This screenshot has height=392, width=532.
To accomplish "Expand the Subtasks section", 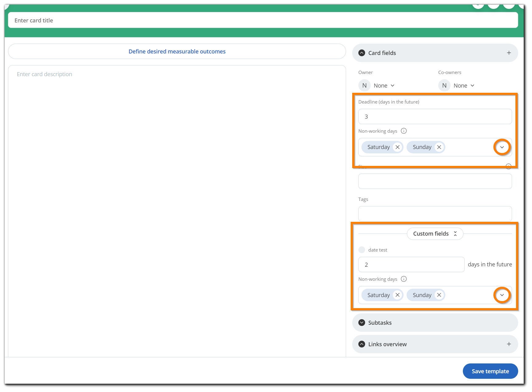I will 362,323.
